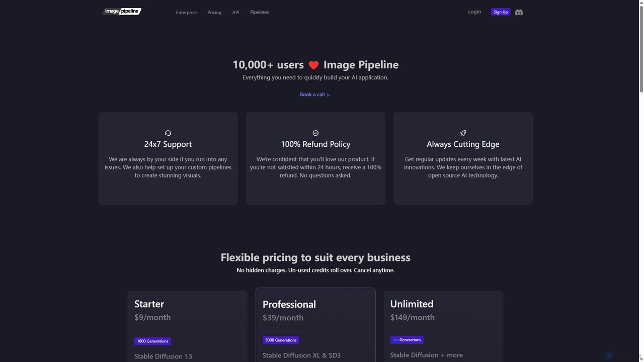Click the Flexible pricing heading
This screenshot has height=362, width=644.
315,257
